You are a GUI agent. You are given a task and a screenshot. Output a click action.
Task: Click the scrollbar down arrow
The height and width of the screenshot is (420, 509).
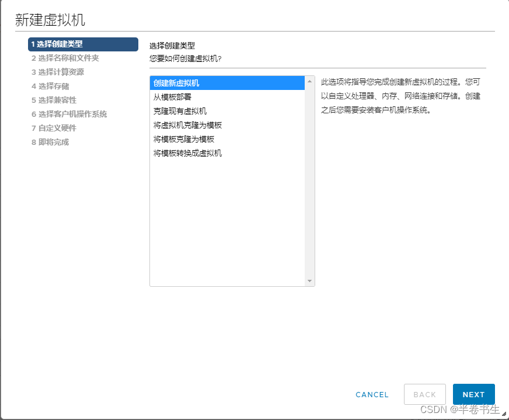[310, 280]
